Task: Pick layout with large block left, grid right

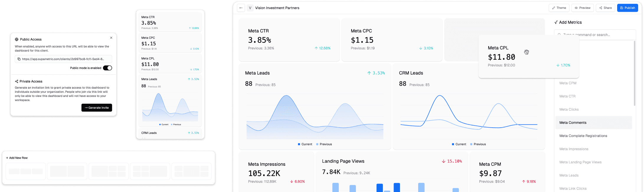Action: (109, 171)
